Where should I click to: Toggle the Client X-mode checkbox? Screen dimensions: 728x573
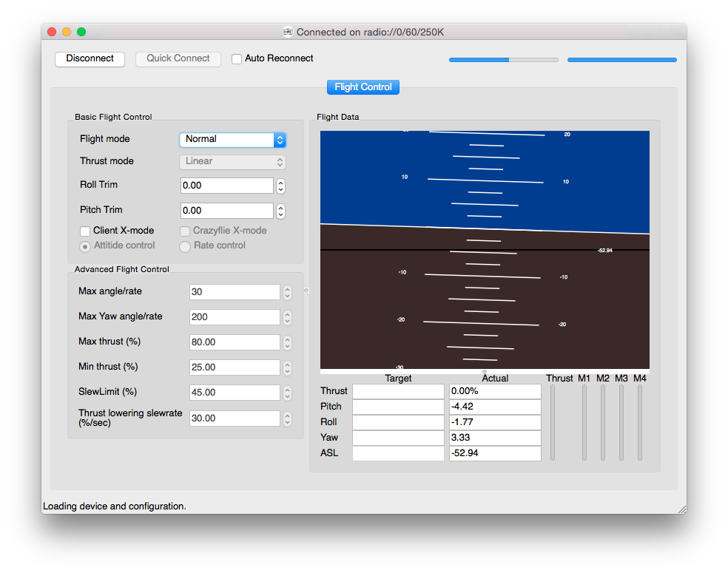click(85, 231)
